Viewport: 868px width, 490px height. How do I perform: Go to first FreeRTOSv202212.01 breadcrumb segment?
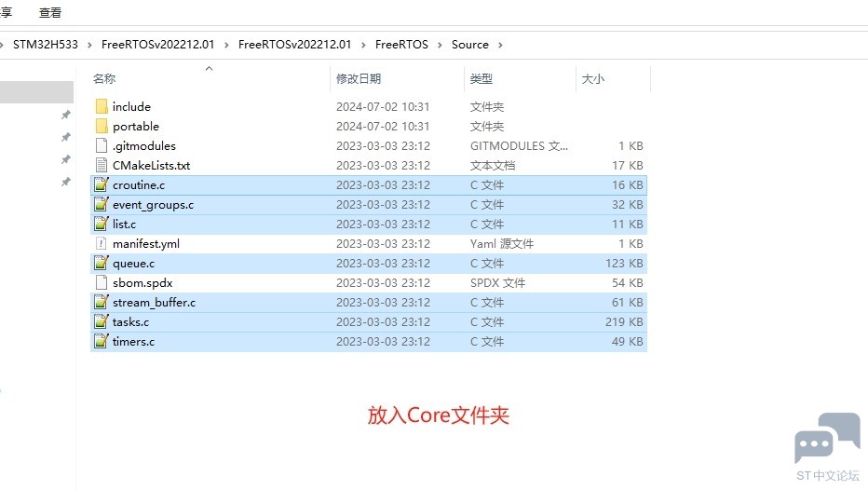point(157,45)
